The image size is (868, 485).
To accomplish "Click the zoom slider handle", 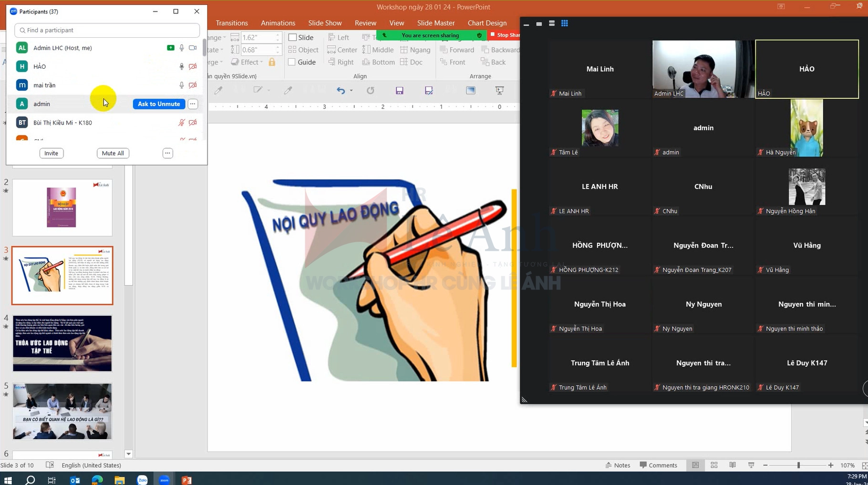I will coord(798,465).
